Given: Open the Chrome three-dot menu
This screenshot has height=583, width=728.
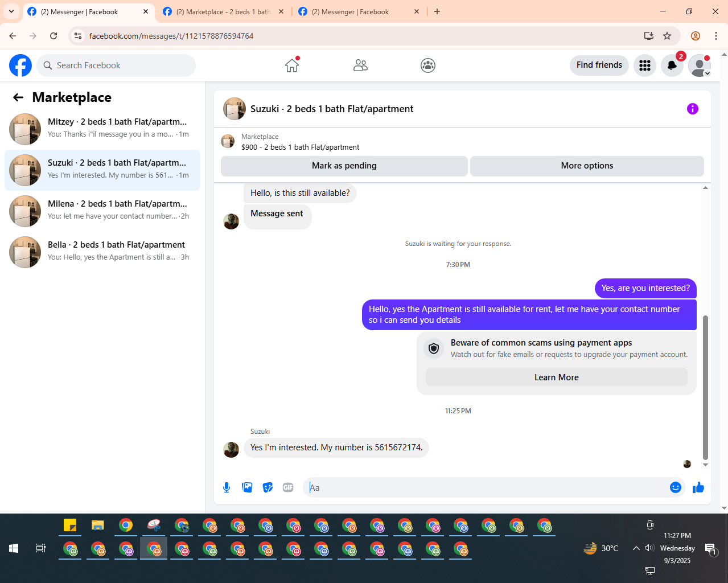Looking at the screenshot, I should click(x=716, y=36).
